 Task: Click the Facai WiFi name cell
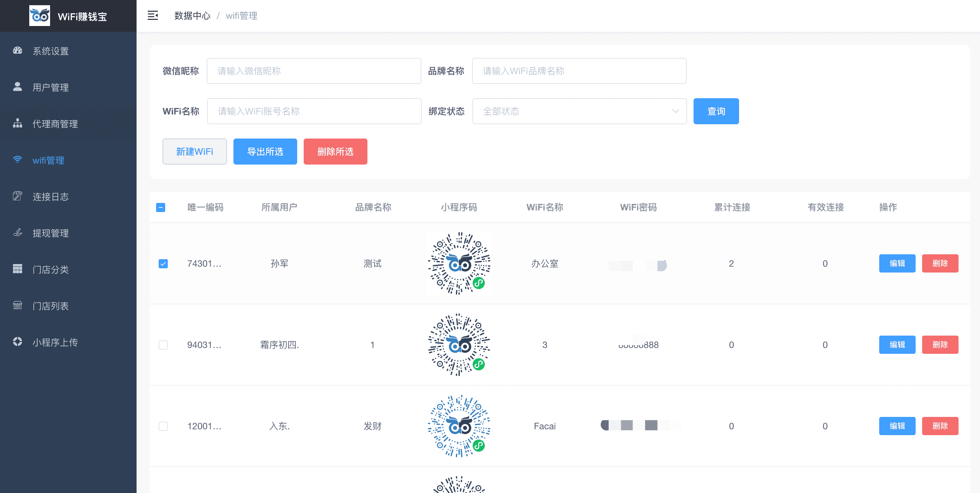pyautogui.click(x=545, y=426)
